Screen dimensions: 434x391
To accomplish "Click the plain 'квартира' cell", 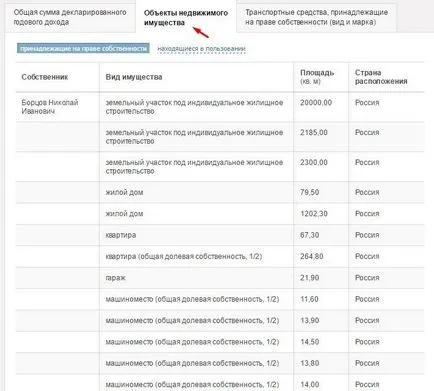I will coord(121,235).
